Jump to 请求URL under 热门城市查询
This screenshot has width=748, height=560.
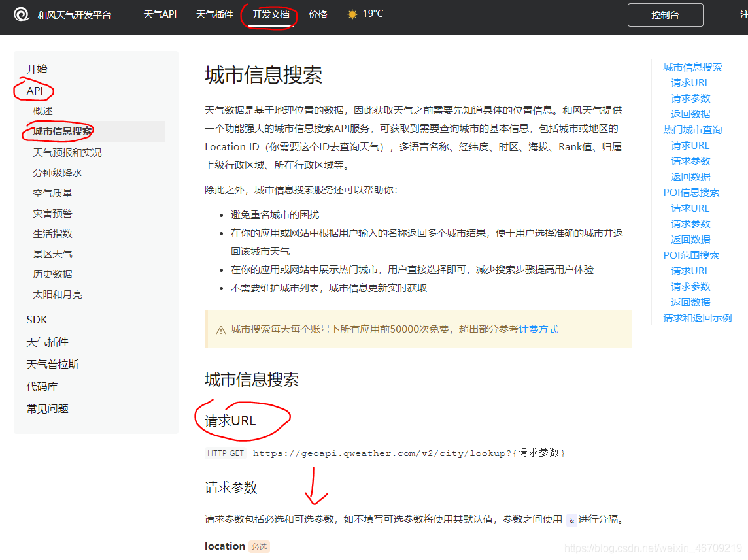pos(690,145)
